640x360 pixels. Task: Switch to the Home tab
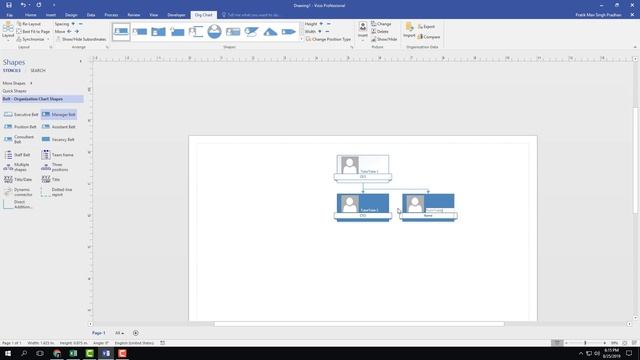point(31,15)
